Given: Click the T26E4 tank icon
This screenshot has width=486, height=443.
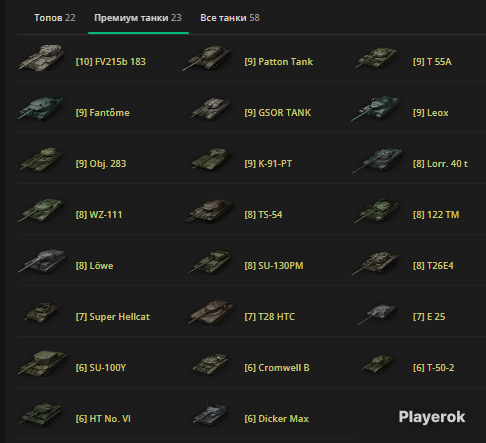Looking at the screenshot, I should (x=375, y=263).
